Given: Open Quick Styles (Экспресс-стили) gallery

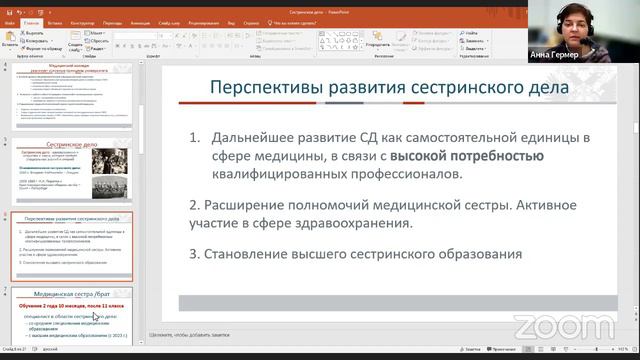Looking at the screenshot, I should (x=401, y=40).
